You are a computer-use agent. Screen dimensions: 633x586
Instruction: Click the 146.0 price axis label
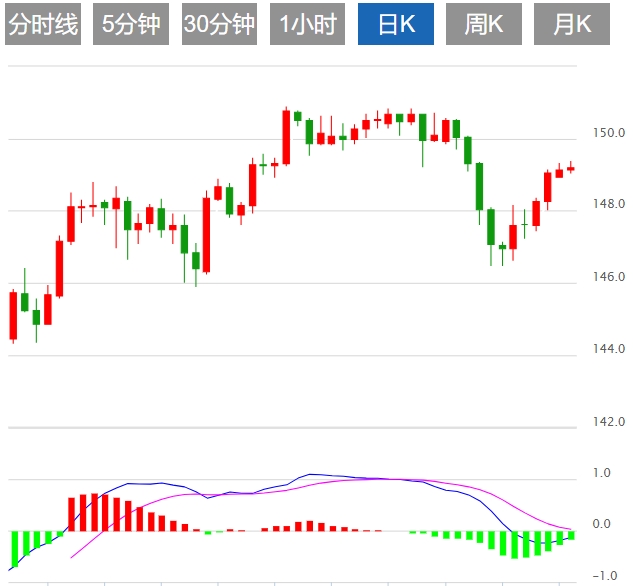click(608, 276)
